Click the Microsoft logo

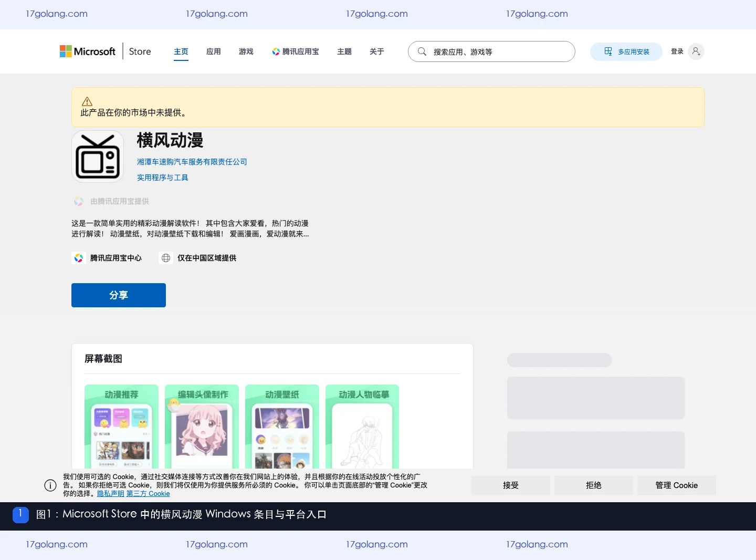pos(88,51)
